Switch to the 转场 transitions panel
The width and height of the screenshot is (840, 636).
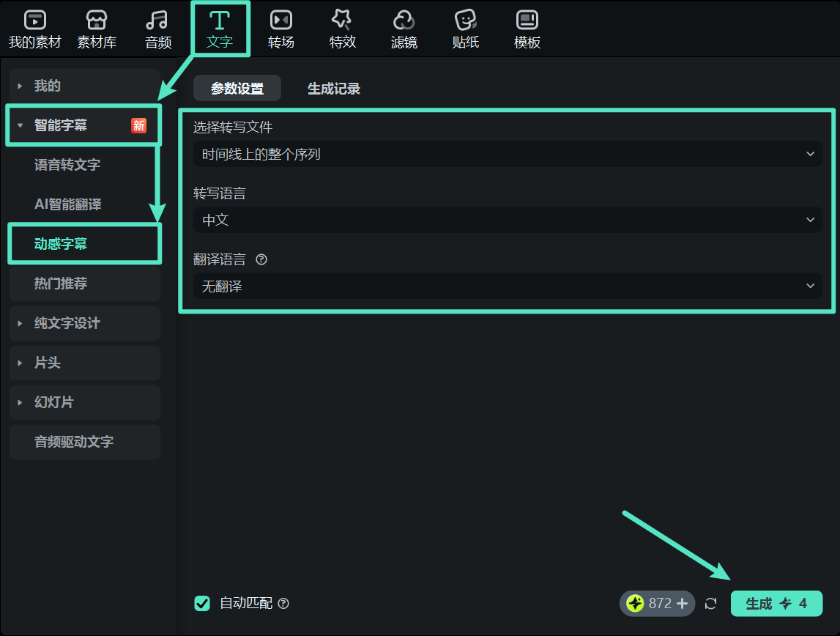[281, 28]
